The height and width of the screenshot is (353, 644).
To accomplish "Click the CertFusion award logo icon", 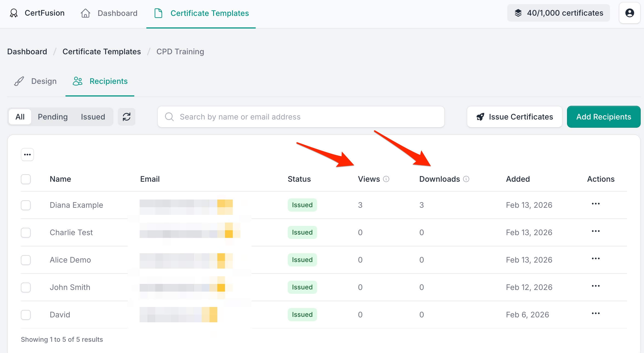I will pyautogui.click(x=13, y=13).
